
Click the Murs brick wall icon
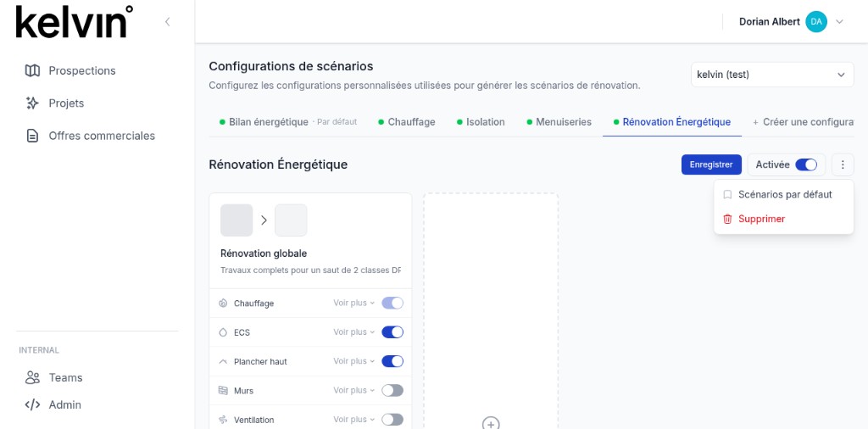tap(223, 391)
